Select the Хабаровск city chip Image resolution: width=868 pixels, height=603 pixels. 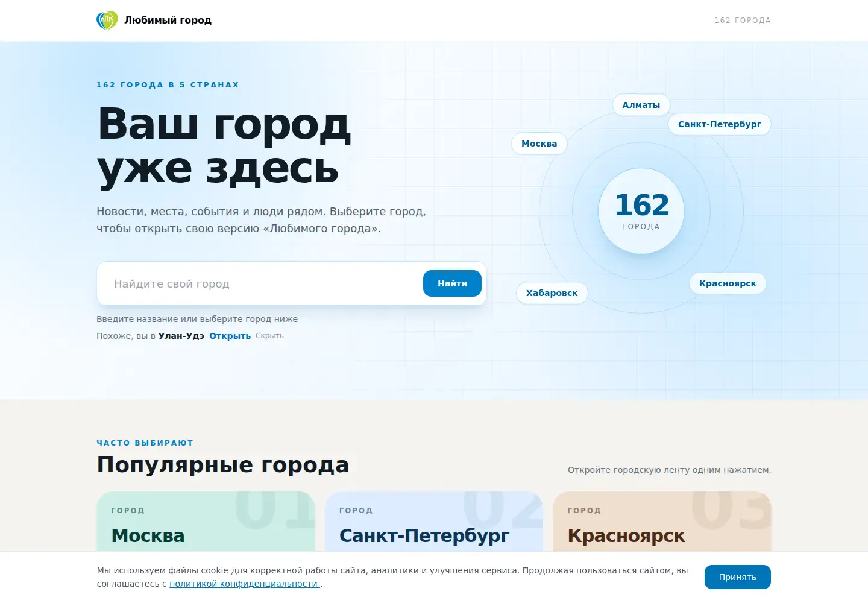[552, 293]
